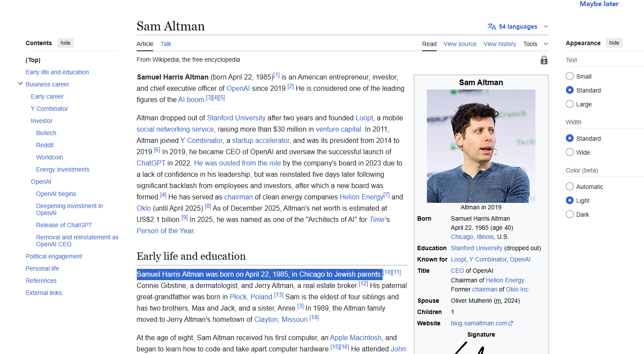Click the page protection padlock icon
This screenshot has width=644, height=354.
click(x=544, y=60)
